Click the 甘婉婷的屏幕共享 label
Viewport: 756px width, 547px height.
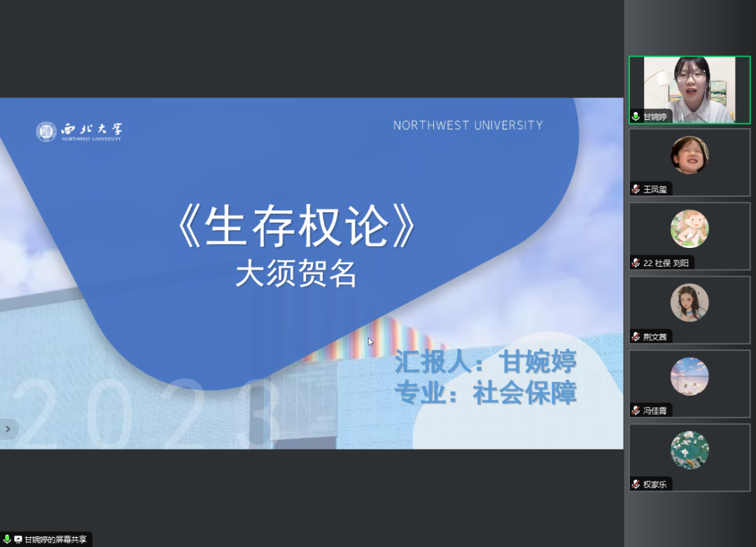click(x=56, y=539)
